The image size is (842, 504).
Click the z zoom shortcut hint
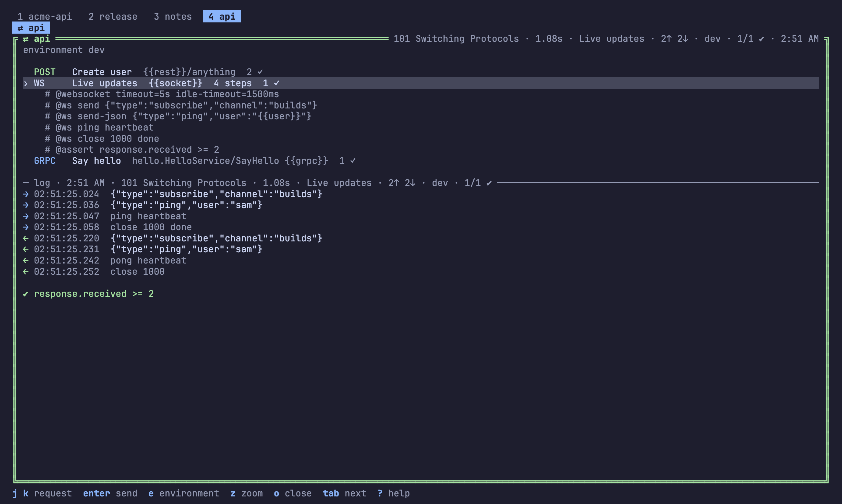coord(247,493)
